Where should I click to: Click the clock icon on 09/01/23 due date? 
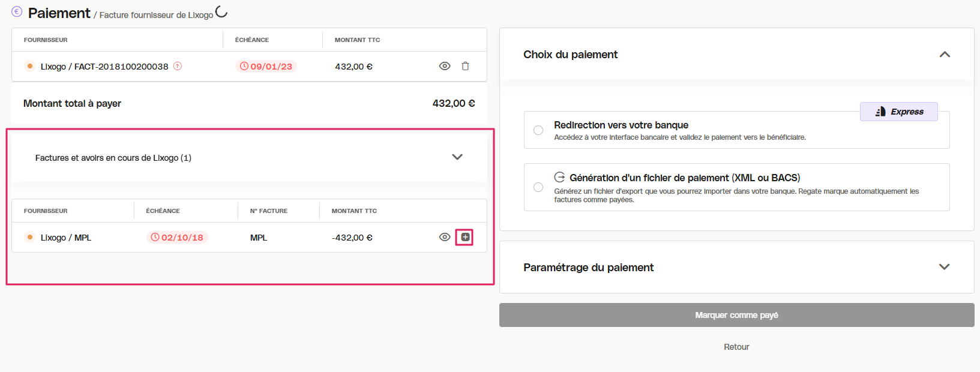pyautogui.click(x=244, y=66)
